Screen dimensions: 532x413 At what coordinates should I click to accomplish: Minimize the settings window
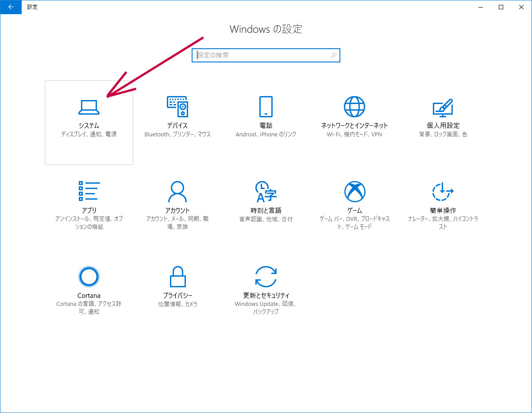481,7
